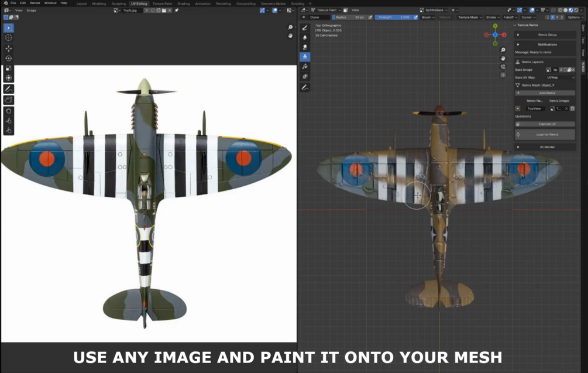Open the Base UV Map dropdown
Viewport: 588px width, 373px height.
(x=561, y=77)
